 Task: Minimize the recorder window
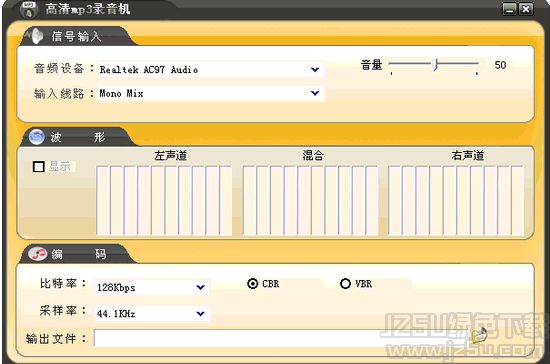coord(509,9)
